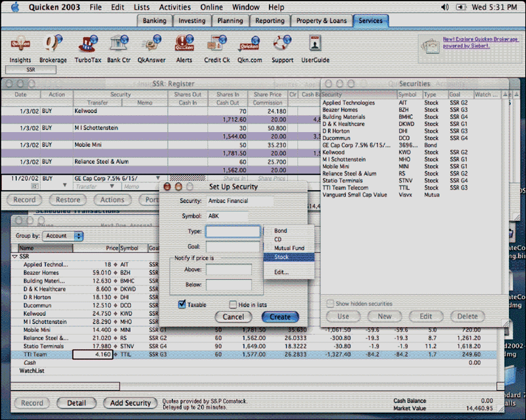Image resolution: width=526 pixels, height=420 pixels.
Task: Click the system volume icon
Action: (446, 7)
